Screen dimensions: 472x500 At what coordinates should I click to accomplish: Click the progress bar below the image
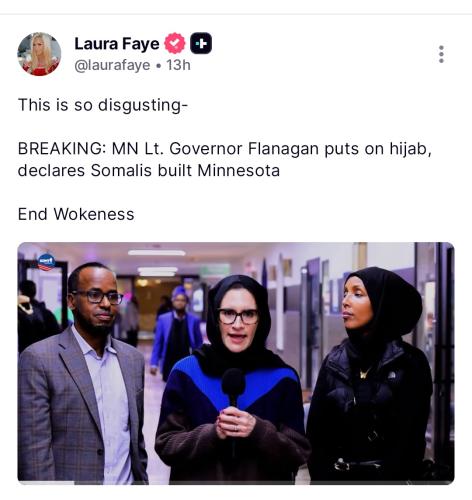[236, 483]
